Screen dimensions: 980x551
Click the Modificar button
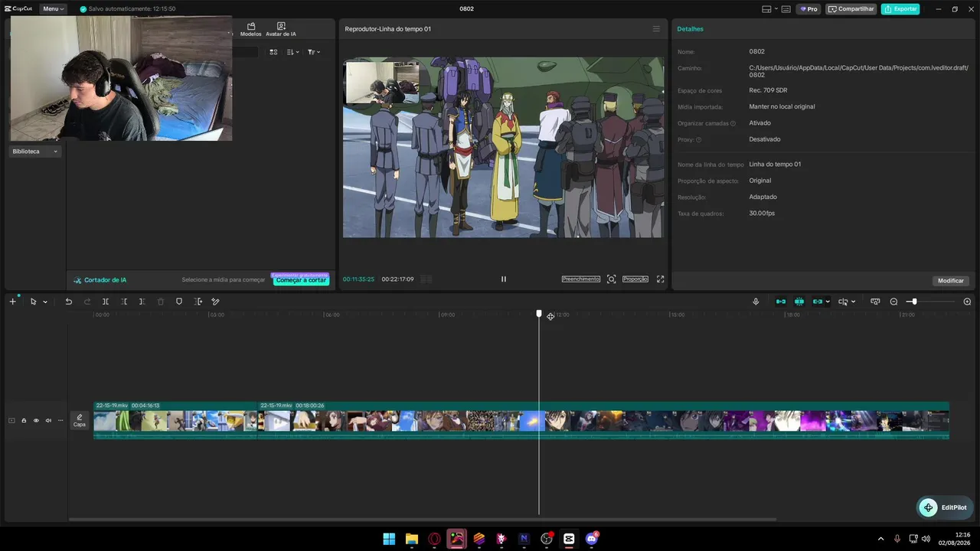coord(951,281)
